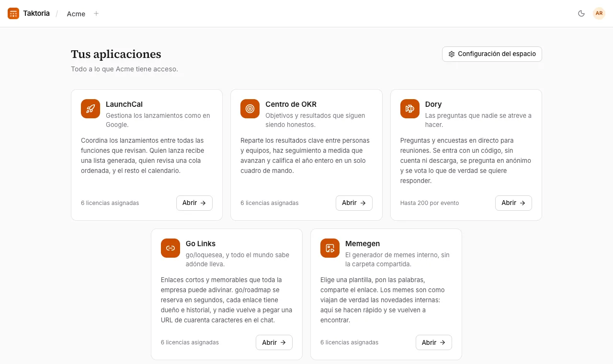The height and width of the screenshot is (364, 613).
Task: Select the Acme workspace breadcrumb
Action: point(76,14)
